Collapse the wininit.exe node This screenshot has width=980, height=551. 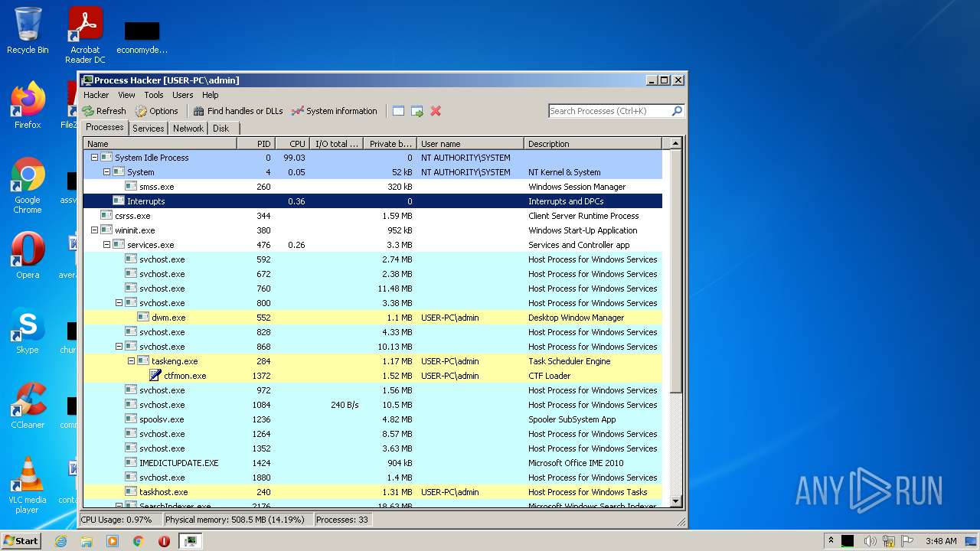95,230
